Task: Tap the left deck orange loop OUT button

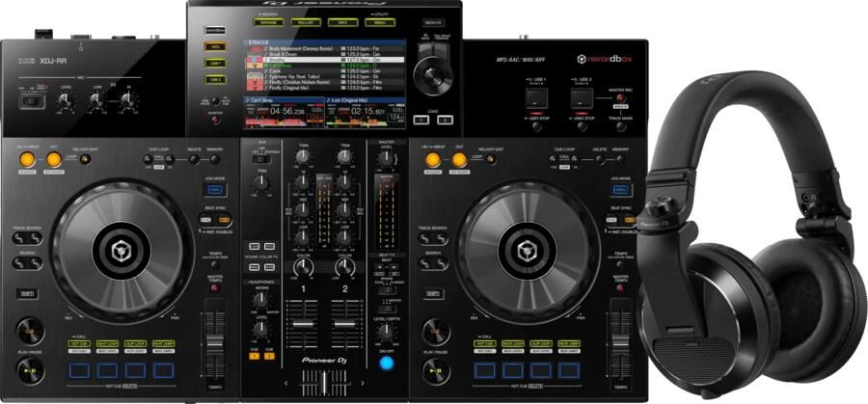Action: point(54,159)
